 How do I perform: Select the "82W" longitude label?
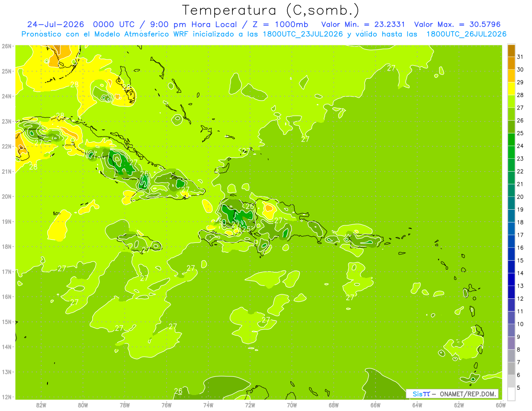[x=41, y=404]
